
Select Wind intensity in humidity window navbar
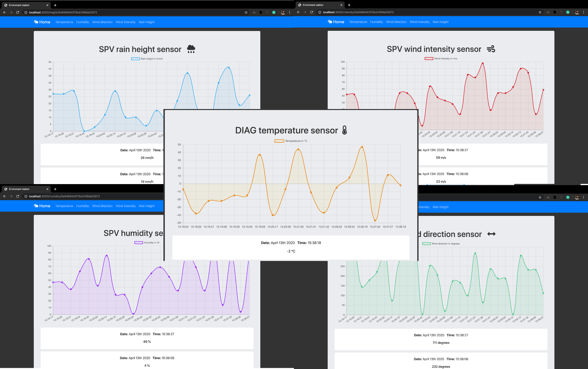pos(126,206)
